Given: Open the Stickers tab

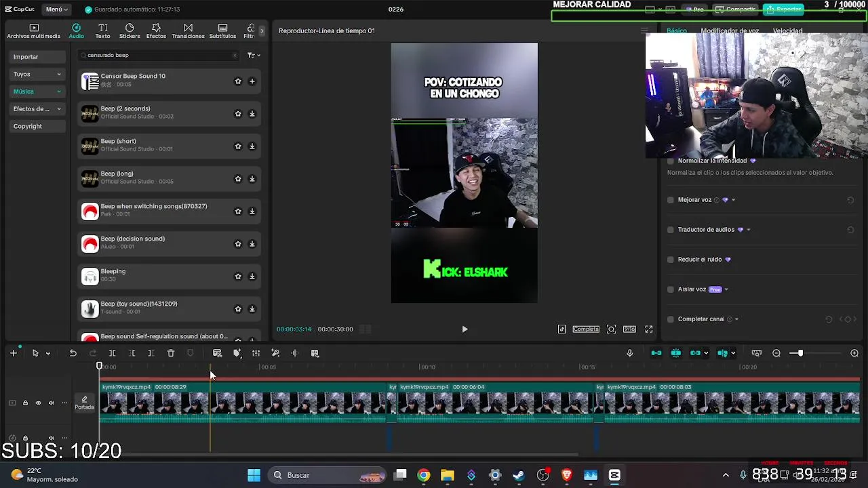Looking at the screenshot, I should point(130,31).
